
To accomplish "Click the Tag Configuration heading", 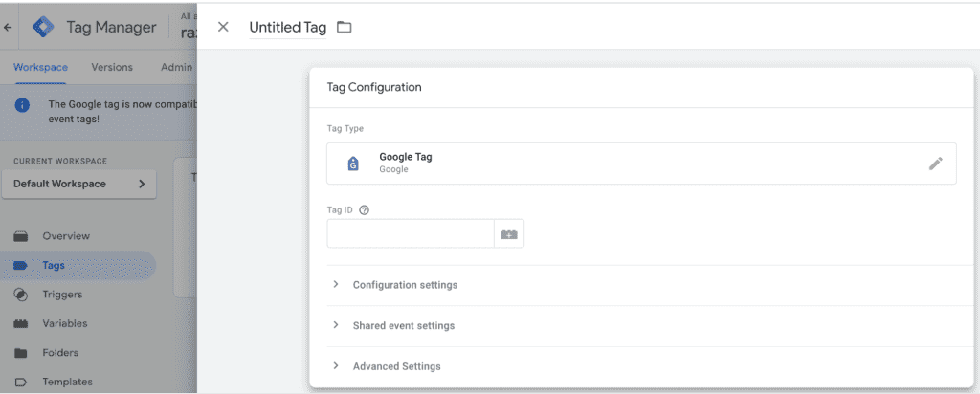I will point(374,87).
